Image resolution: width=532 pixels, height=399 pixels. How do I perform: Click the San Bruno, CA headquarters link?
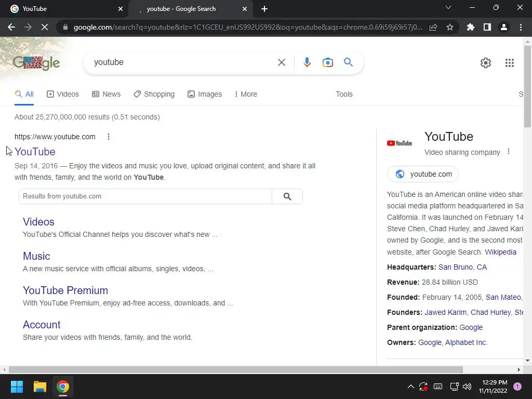462,267
